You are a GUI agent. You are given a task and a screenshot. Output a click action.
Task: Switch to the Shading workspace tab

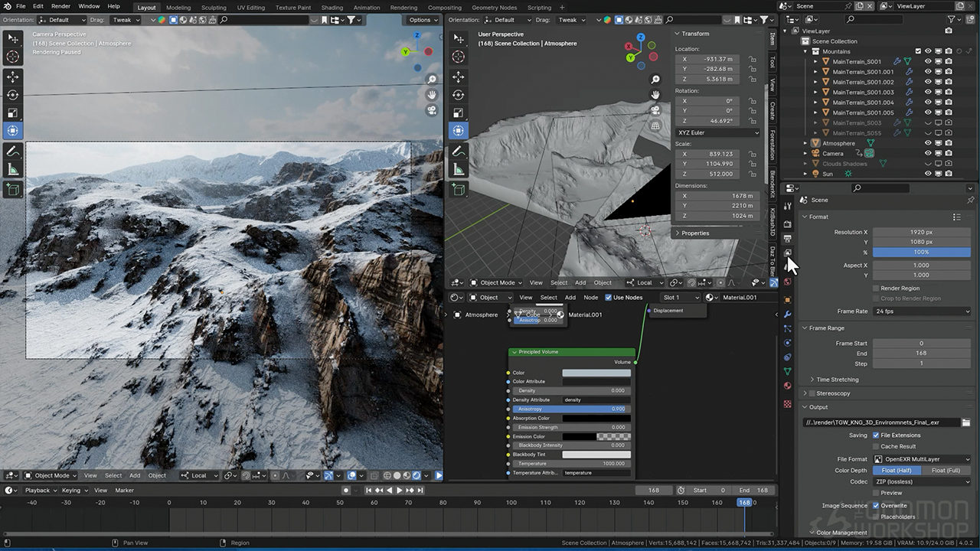point(332,8)
